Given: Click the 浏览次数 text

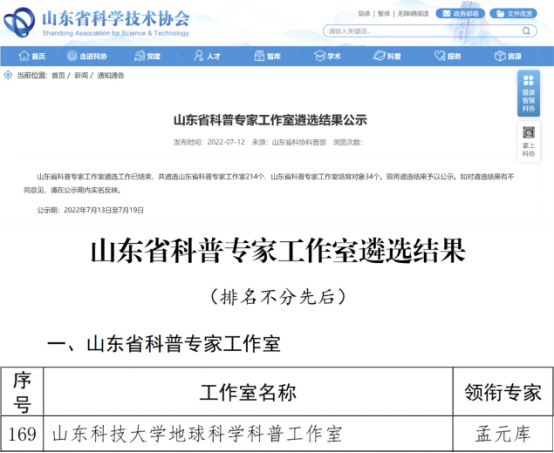Looking at the screenshot, I should [x=348, y=142].
